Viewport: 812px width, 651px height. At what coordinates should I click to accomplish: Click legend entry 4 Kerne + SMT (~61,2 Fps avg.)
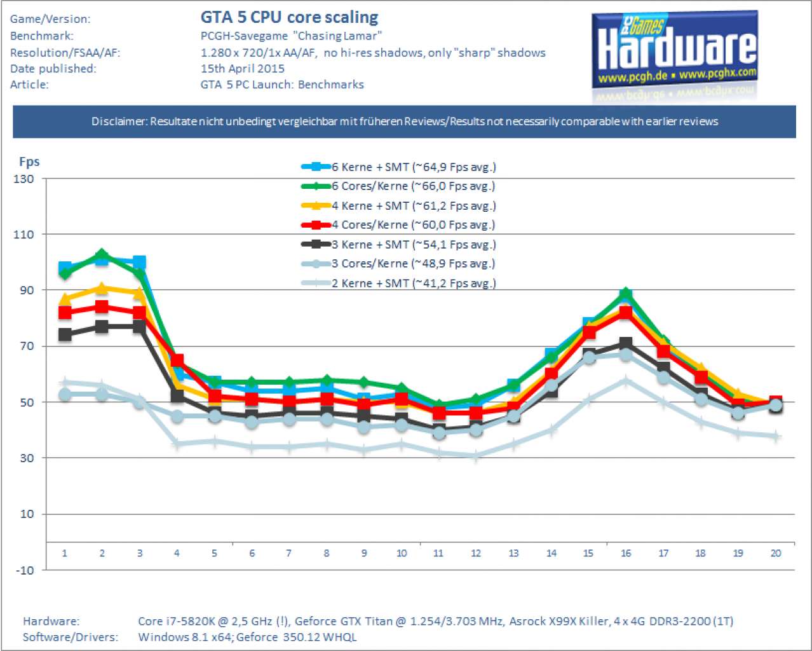coord(398,206)
